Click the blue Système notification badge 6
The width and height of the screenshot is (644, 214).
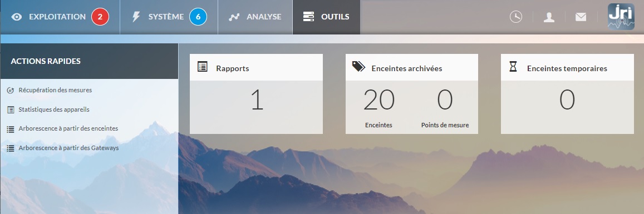[198, 17]
